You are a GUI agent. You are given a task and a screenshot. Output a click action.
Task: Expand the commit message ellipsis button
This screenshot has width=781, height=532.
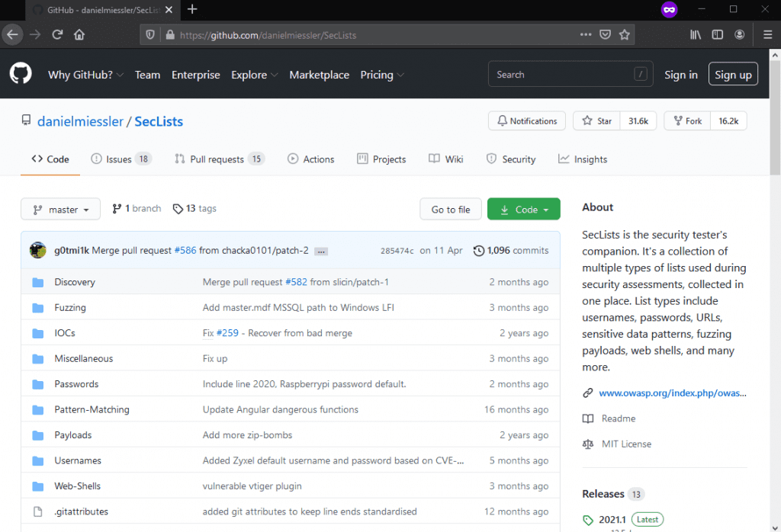[x=321, y=252]
